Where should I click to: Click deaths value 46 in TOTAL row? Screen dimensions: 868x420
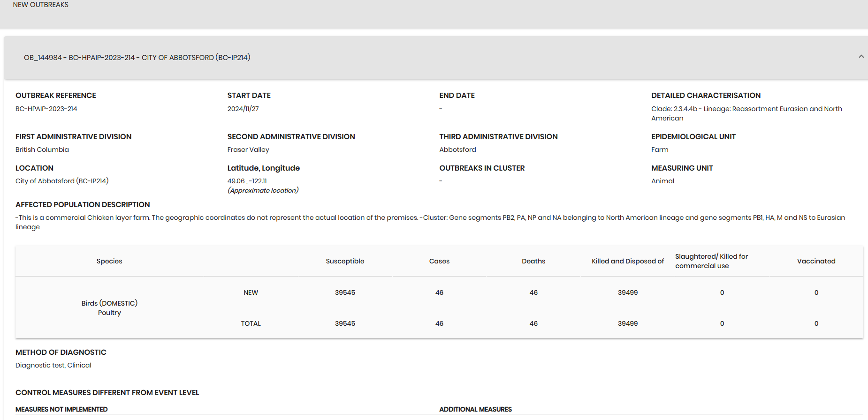click(x=533, y=323)
